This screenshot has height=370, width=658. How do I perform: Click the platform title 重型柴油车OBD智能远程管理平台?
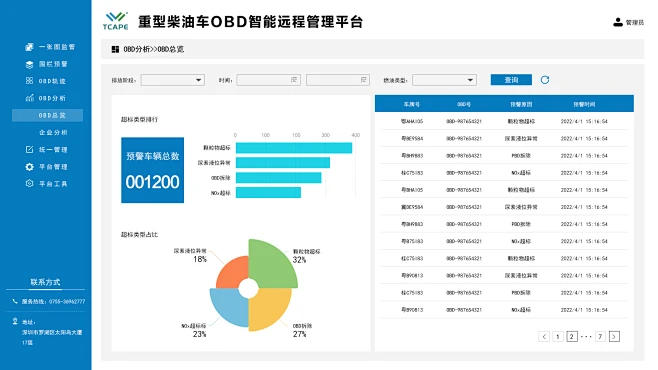251,22
